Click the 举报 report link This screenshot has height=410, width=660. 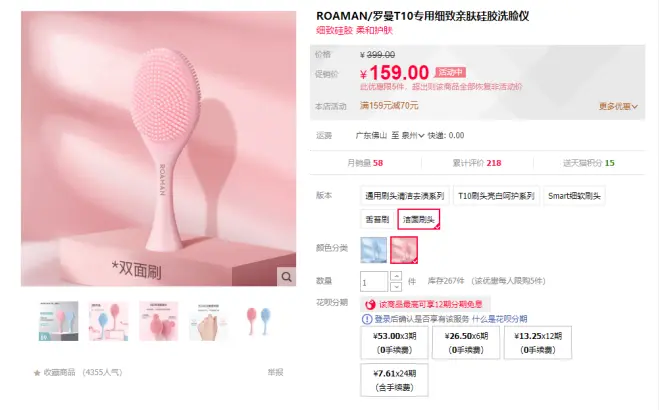point(275,372)
